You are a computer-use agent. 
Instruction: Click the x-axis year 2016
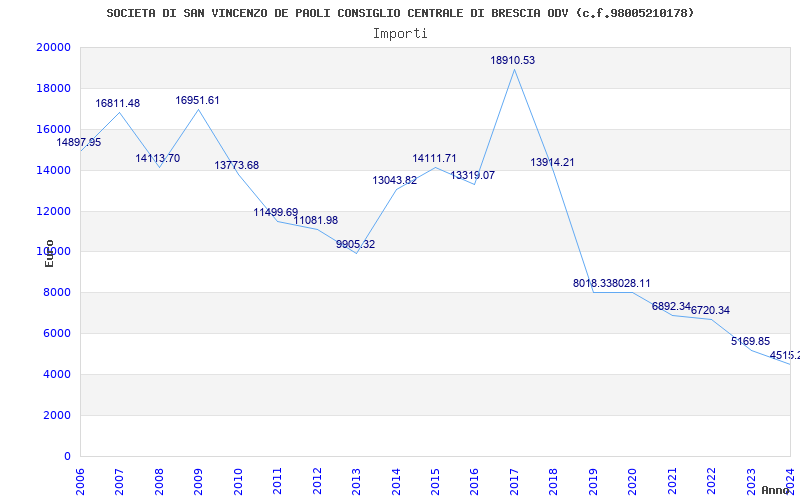(x=474, y=481)
